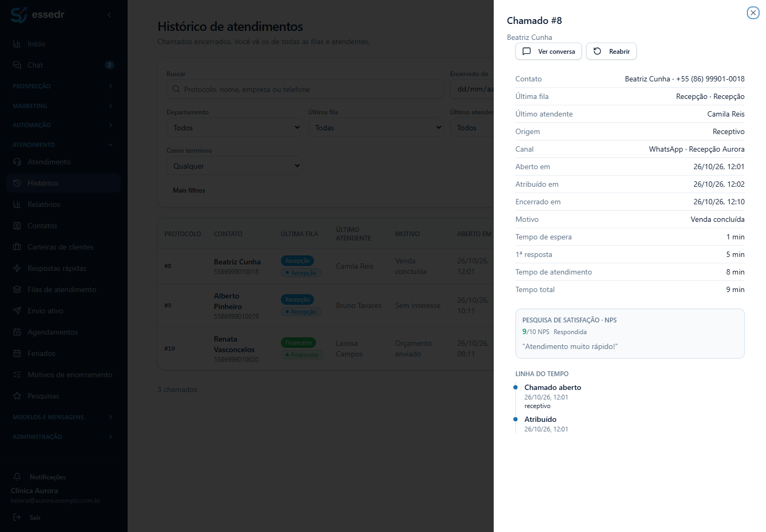The height and width of the screenshot is (532, 766).
Task: Click the Contatos icon in sidebar
Action: [17, 226]
